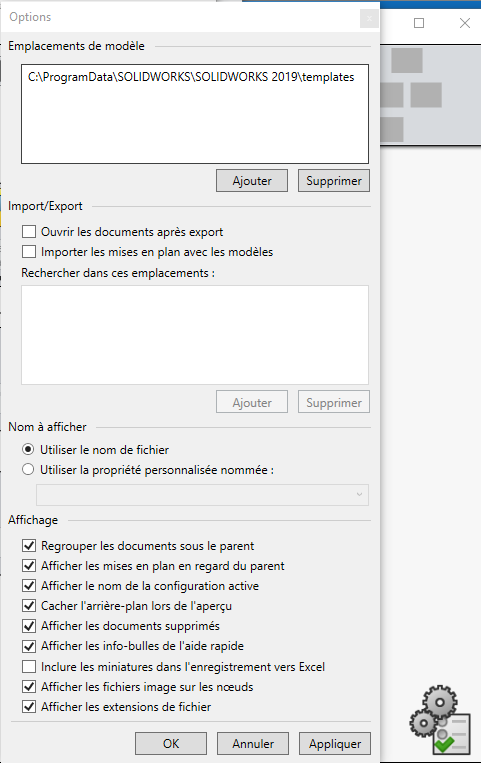Click Supprimer under template locations list
This screenshot has width=481, height=763.
coord(334,181)
